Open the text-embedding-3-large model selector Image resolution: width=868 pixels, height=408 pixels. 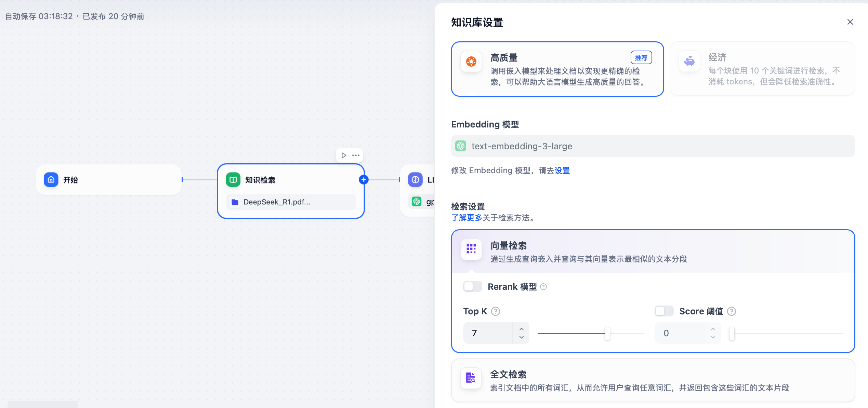pyautogui.click(x=653, y=146)
